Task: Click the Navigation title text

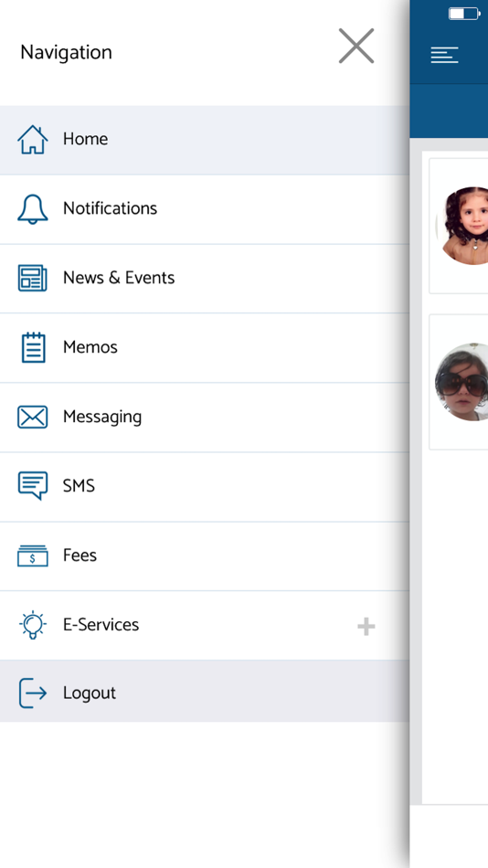Action: [x=67, y=53]
